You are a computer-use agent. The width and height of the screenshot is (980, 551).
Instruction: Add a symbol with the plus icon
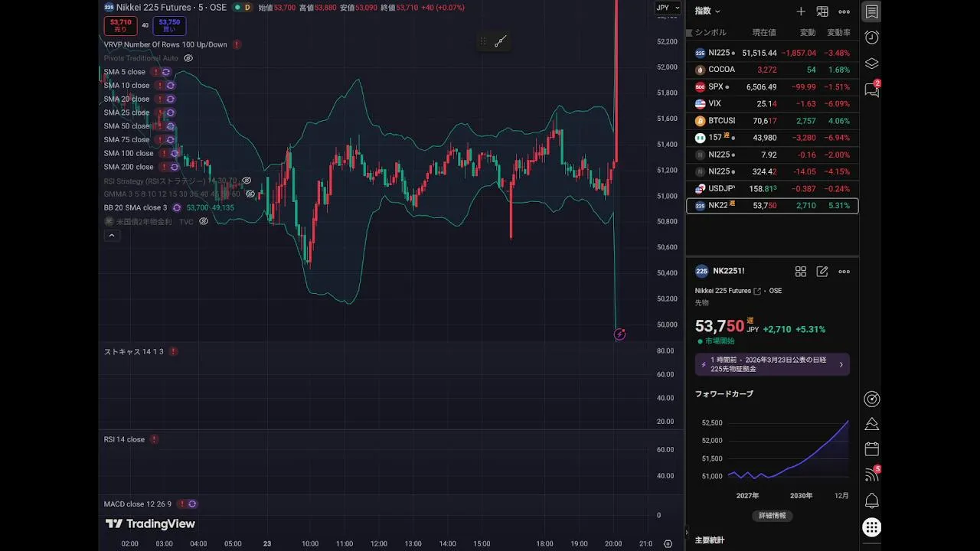(801, 11)
